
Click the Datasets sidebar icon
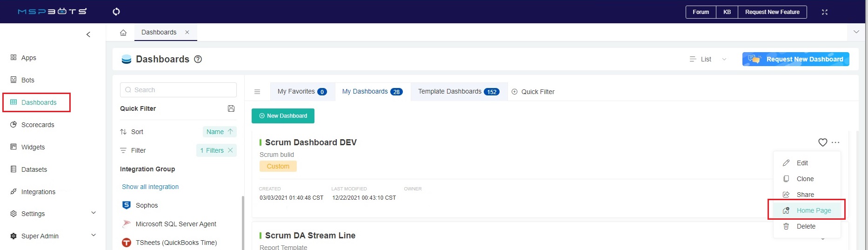[13, 169]
